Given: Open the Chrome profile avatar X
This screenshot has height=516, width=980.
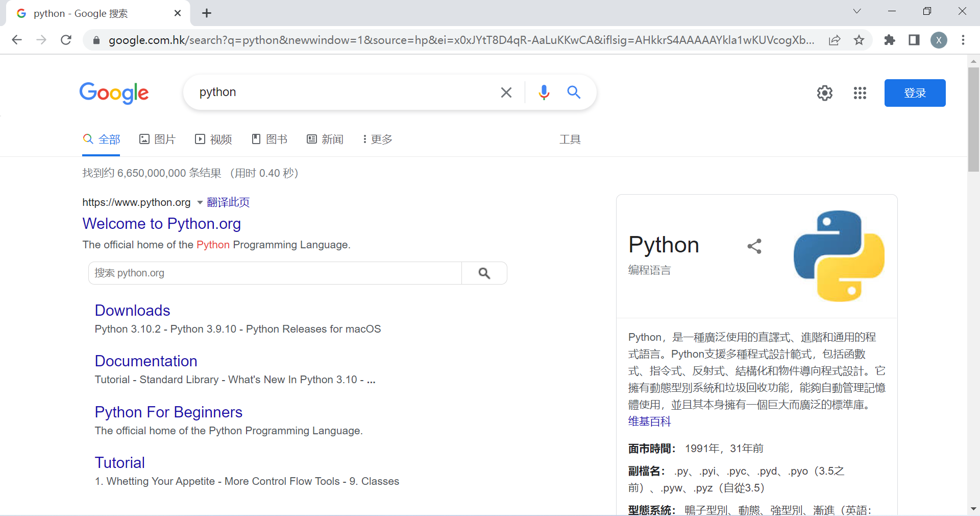Looking at the screenshot, I should pos(939,40).
